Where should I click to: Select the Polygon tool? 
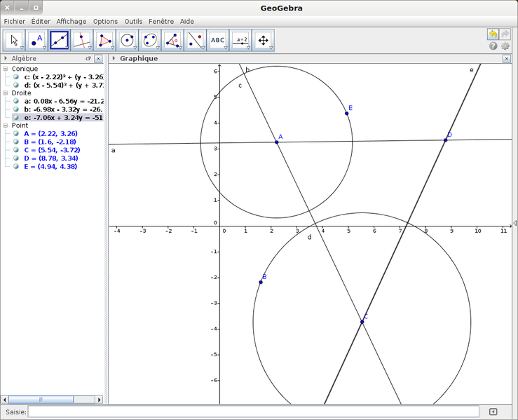click(x=105, y=41)
